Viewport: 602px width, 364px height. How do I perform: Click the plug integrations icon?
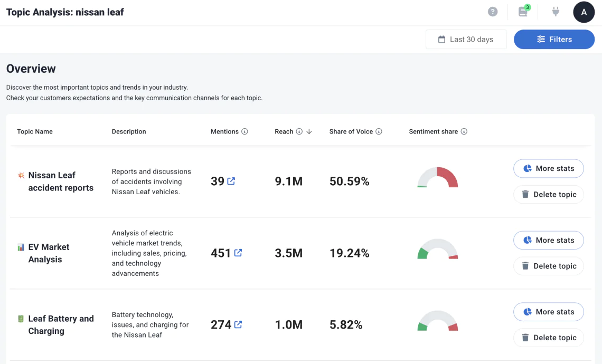555,12
